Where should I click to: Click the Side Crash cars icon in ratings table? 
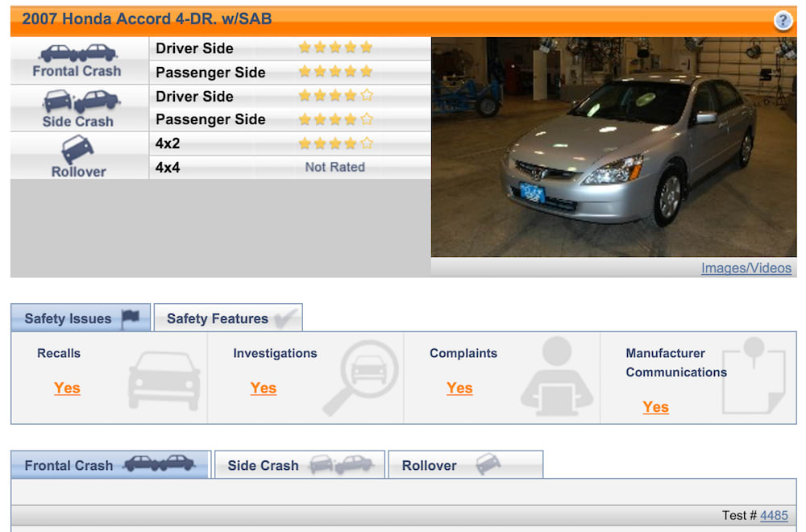tap(81, 101)
